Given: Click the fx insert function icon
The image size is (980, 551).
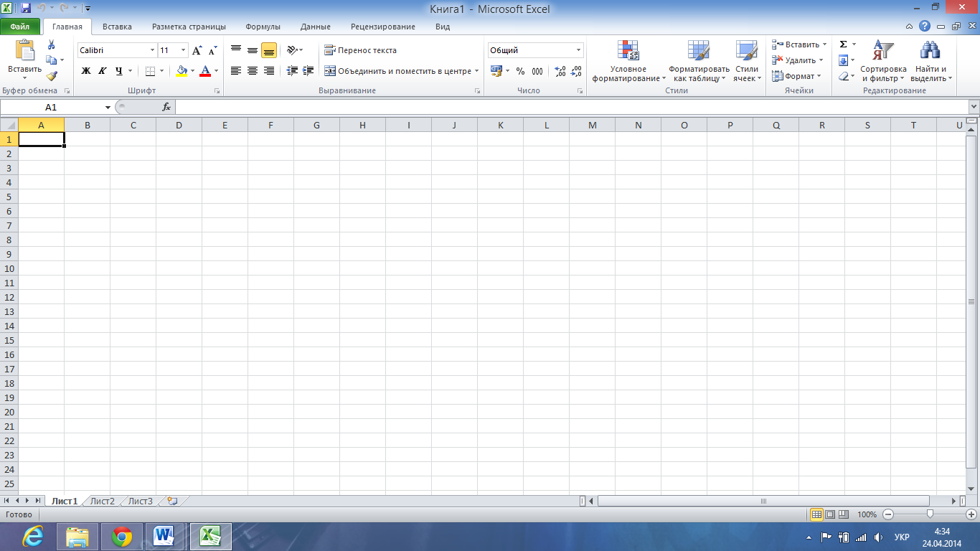Looking at the screenshot, I should [166, 107].
